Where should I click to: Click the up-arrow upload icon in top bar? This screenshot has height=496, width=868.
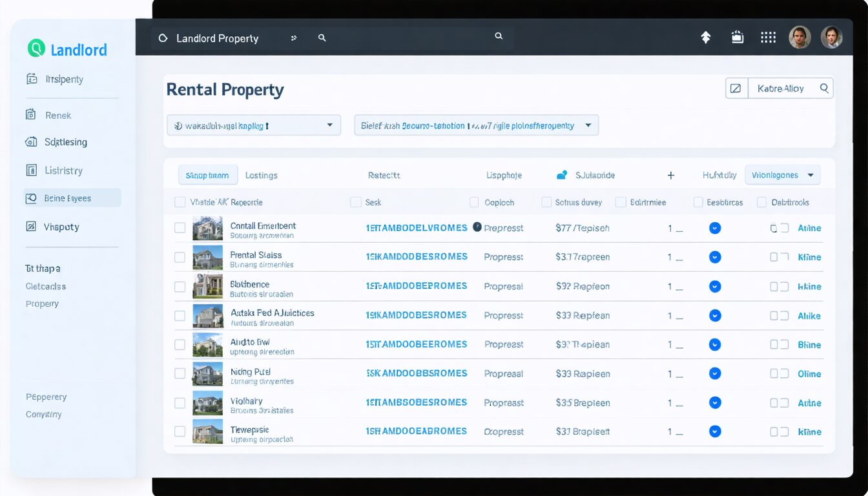click(x=706, y=37)
